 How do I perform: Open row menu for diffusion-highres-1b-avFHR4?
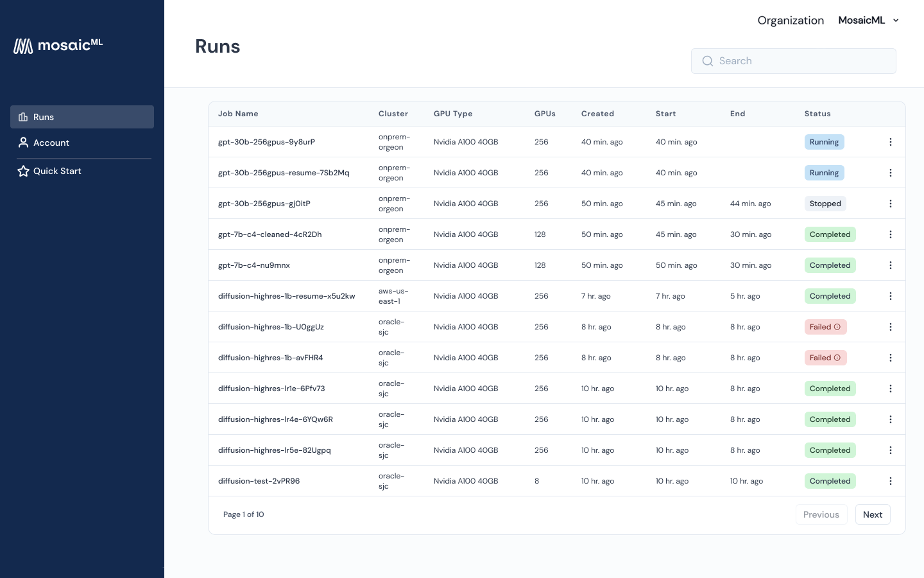click(891, 358)
